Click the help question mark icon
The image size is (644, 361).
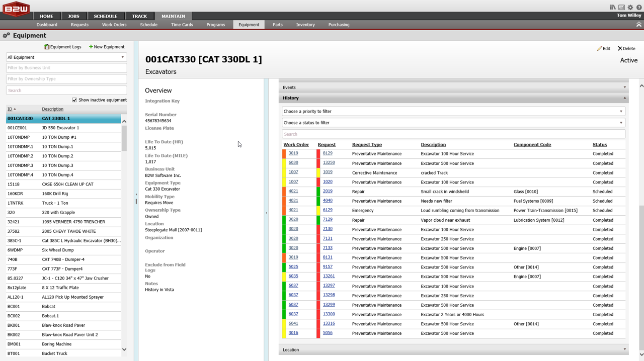click(639, 8)
